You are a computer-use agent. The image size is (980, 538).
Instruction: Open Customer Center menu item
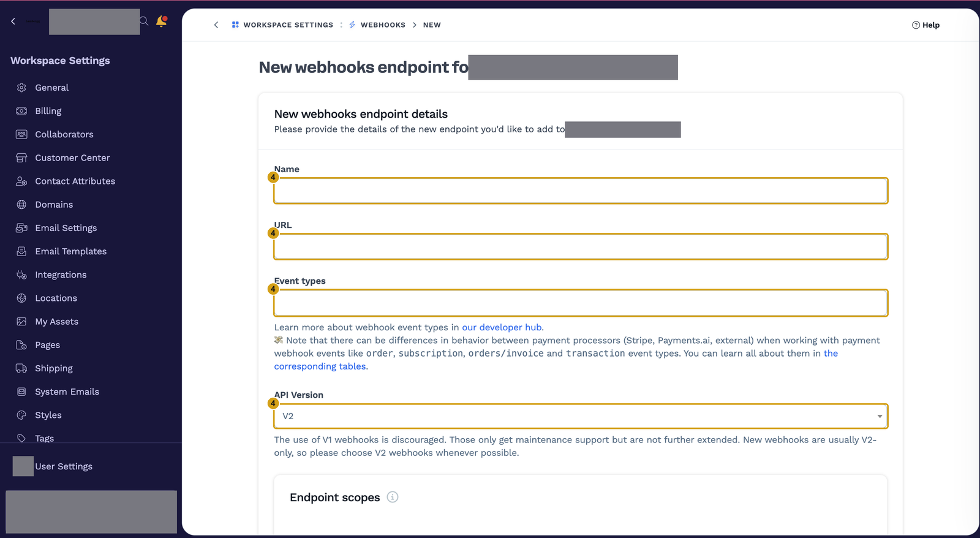72,157
